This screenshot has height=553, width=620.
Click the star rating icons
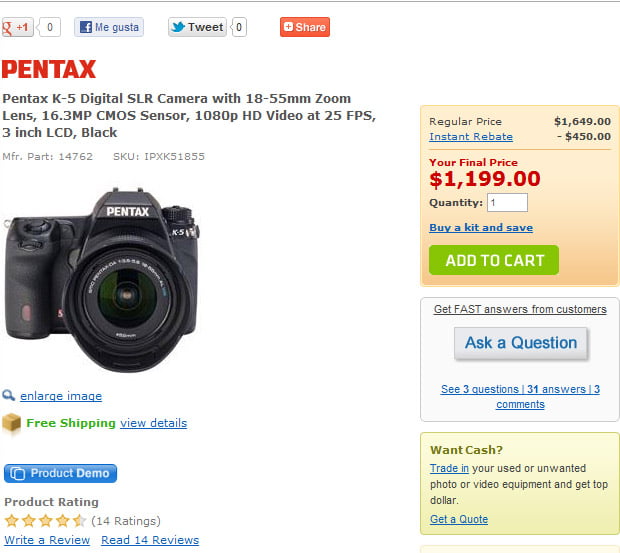(x=45, y=520)
